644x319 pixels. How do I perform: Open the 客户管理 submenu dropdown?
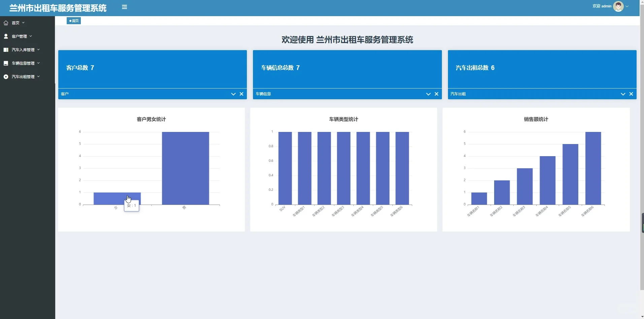click(x=31, y=36)
